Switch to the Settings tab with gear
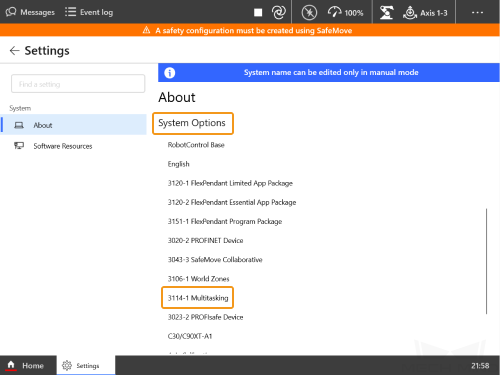This screenshot has height=375, width=500. [x=86, y=365]
